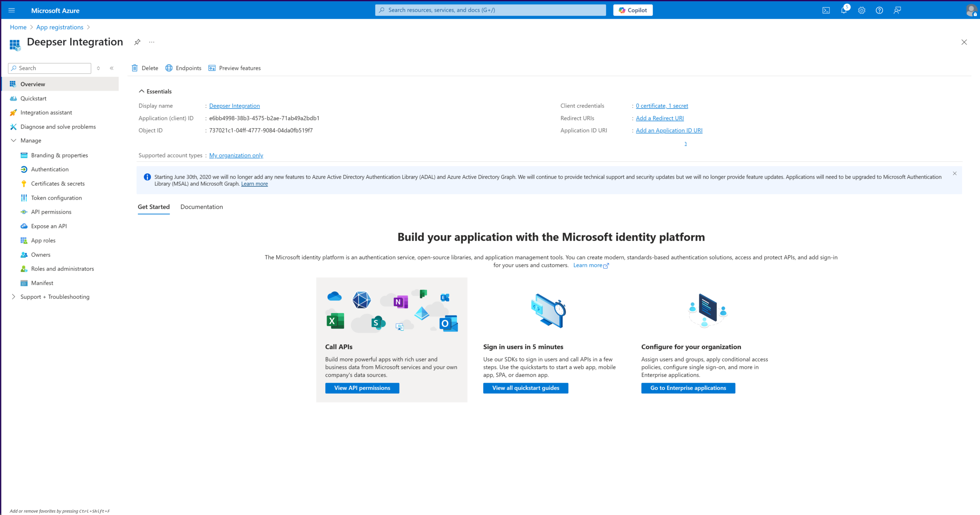Switch to the Documentation tab
This screenshot has width=980, height=515.
[x=201, y=207]
